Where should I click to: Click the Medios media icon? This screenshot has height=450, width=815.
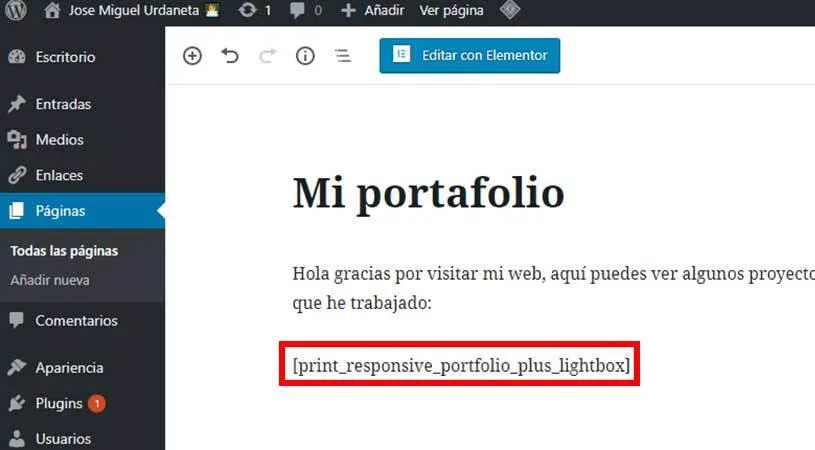(17, 139)
